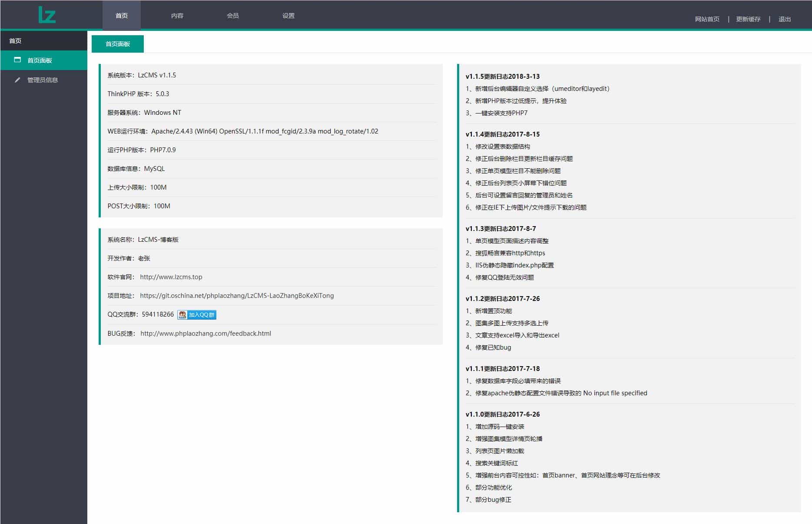The width and height of the screenshot is (812, 524).
Task: Open the git.oschina.net project address link
Action: point(237,296)
